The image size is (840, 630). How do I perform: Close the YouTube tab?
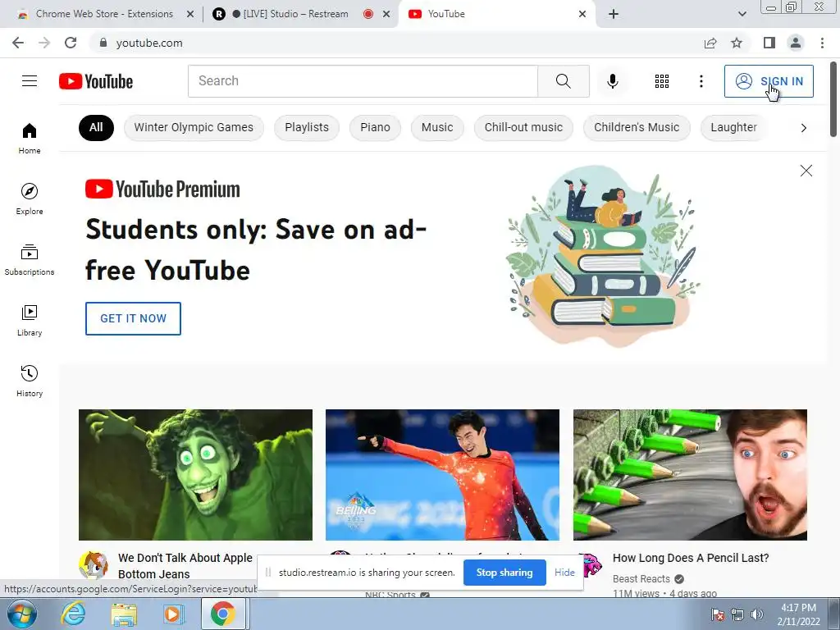pyautogui.click(x=582, y=14)
